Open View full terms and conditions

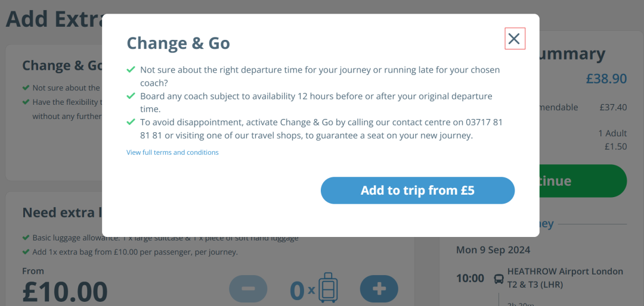[172, 152]
